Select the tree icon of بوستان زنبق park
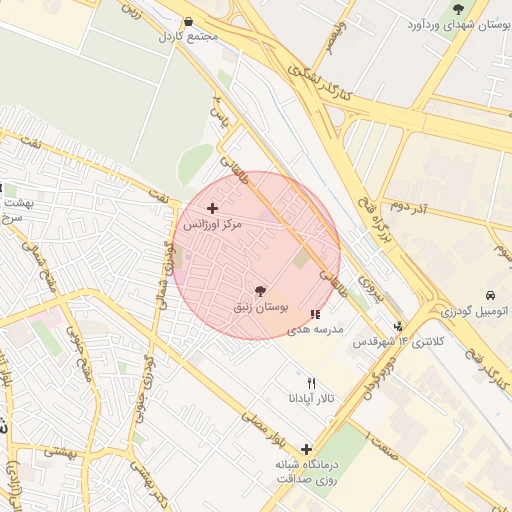512x512 pixels. click(260, 291)
